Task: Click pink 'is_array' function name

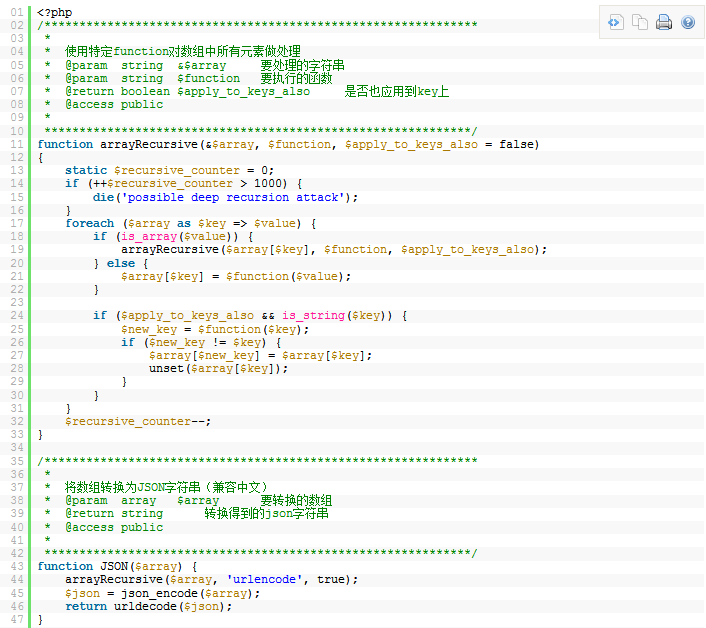Action: [149, 237]
